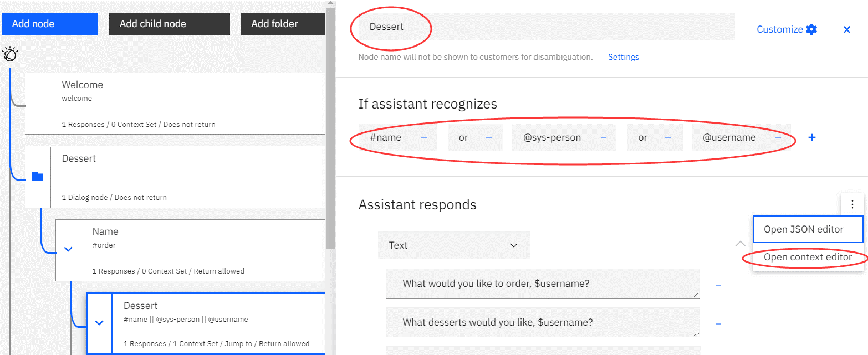Click the Dessert node name input field
Screen dimensions: 868x355
point(546,27)
